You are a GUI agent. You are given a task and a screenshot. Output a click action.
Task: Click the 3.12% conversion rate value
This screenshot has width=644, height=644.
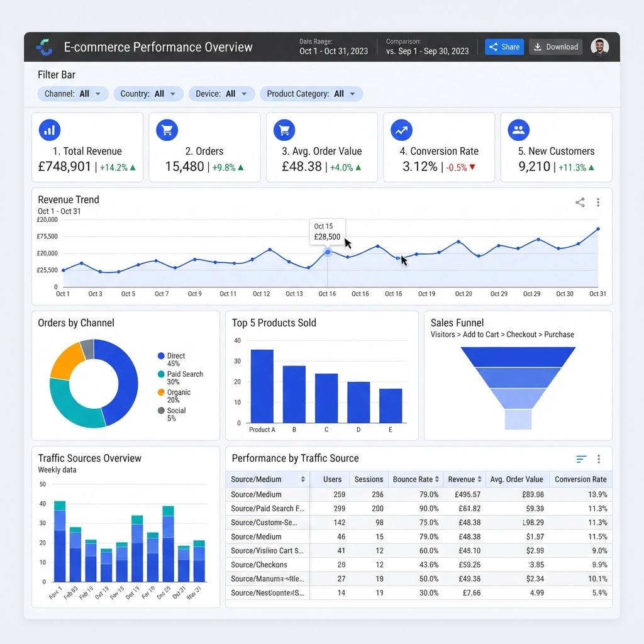tap(419, 166)
